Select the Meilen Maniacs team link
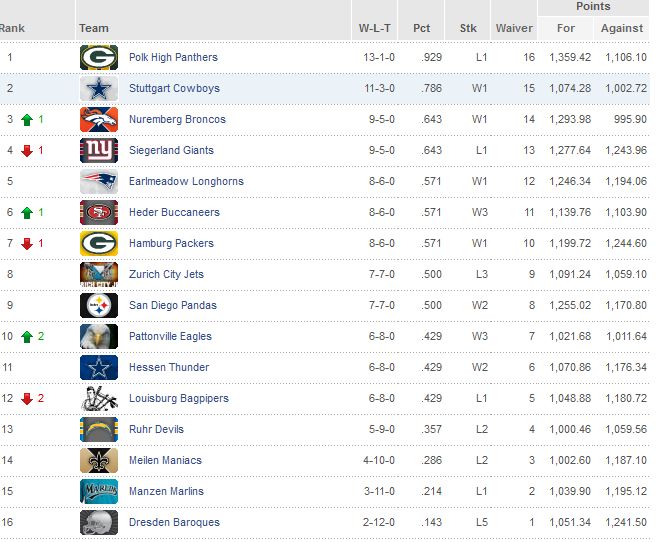The height and width of the screenshot is (542, 657). 165,460
